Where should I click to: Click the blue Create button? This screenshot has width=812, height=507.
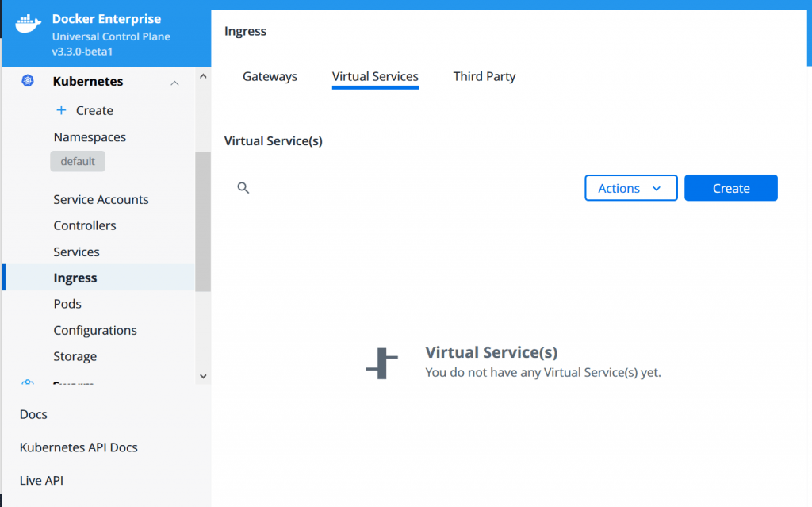(x=730, y=188)
